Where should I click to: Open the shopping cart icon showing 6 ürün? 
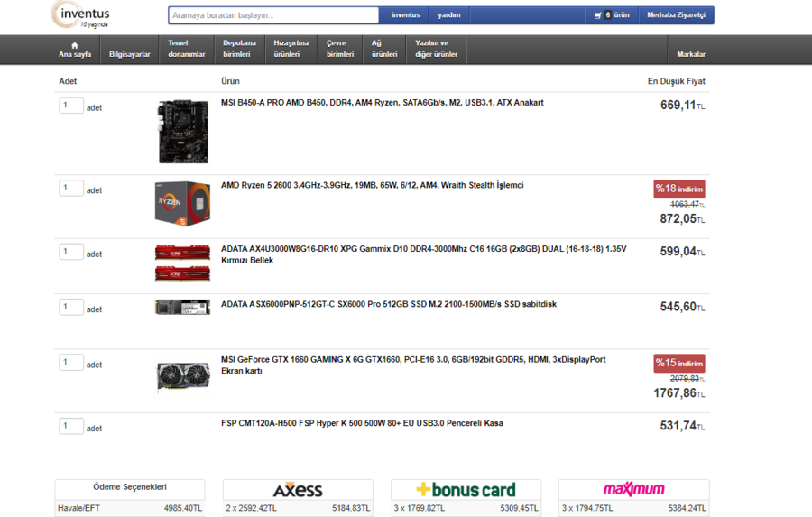point(612,15)
